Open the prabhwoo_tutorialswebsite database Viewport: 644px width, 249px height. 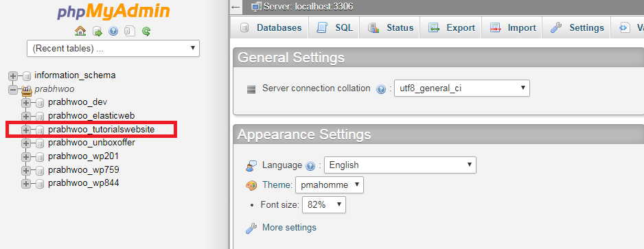click(102, 129)
